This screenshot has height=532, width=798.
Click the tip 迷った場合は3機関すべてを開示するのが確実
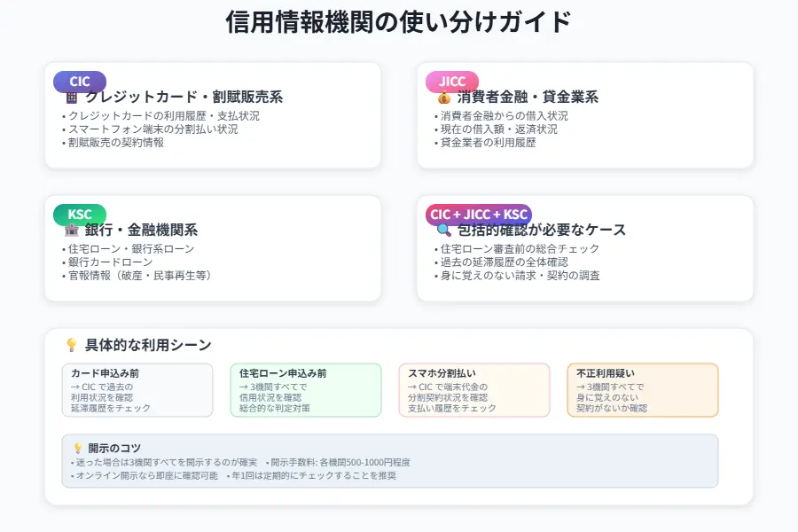coord(164,462)
